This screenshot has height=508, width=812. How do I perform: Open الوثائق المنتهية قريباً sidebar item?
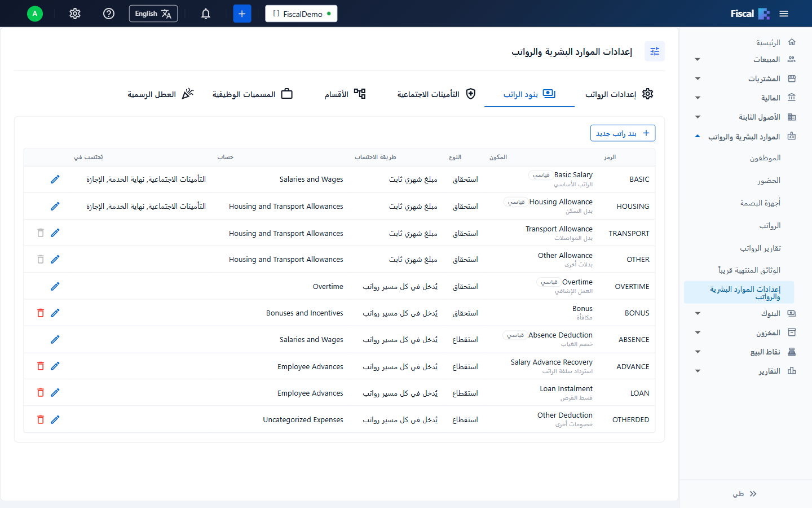(x=749, y=270)
